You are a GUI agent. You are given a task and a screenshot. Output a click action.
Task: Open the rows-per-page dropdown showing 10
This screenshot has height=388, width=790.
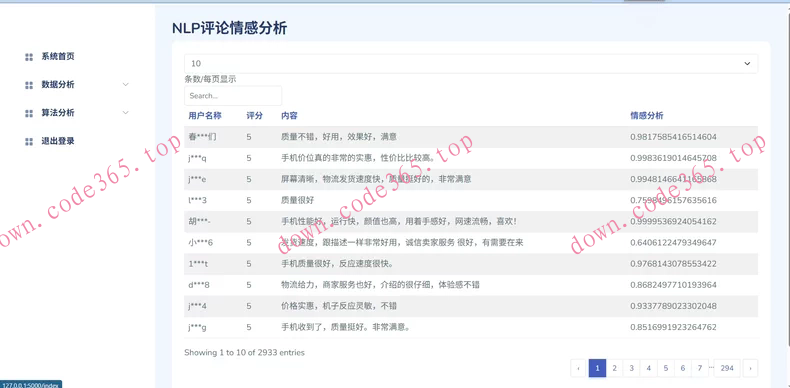pyautogui.click(x=471, y=63)
